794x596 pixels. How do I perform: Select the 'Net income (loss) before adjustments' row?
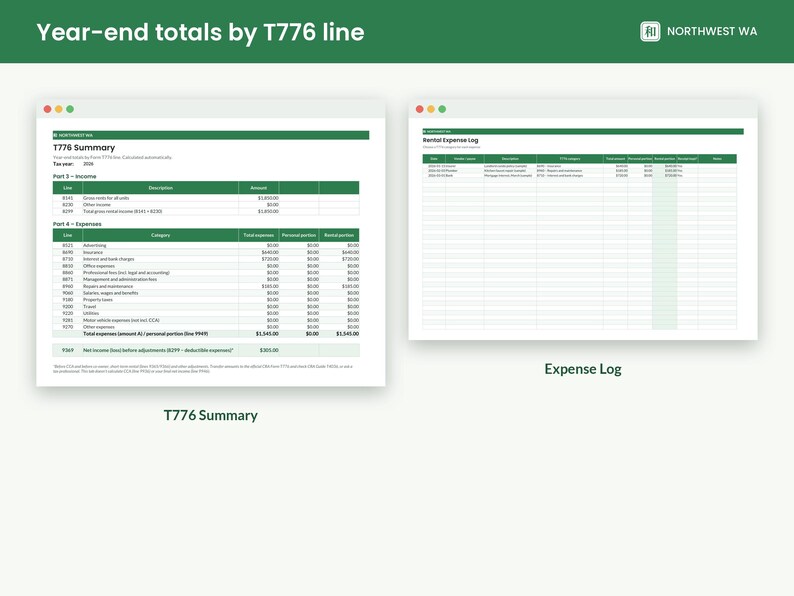[x=206, y=350]
